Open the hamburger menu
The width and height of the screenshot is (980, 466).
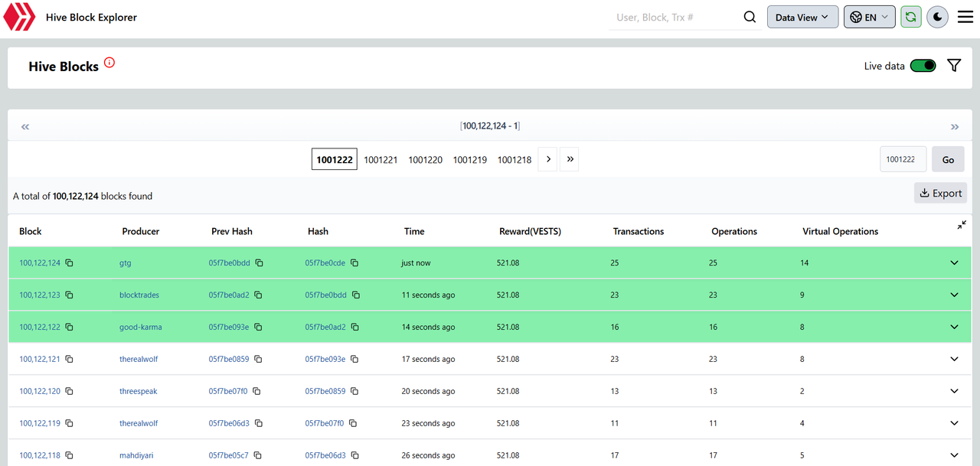(965, 17)
